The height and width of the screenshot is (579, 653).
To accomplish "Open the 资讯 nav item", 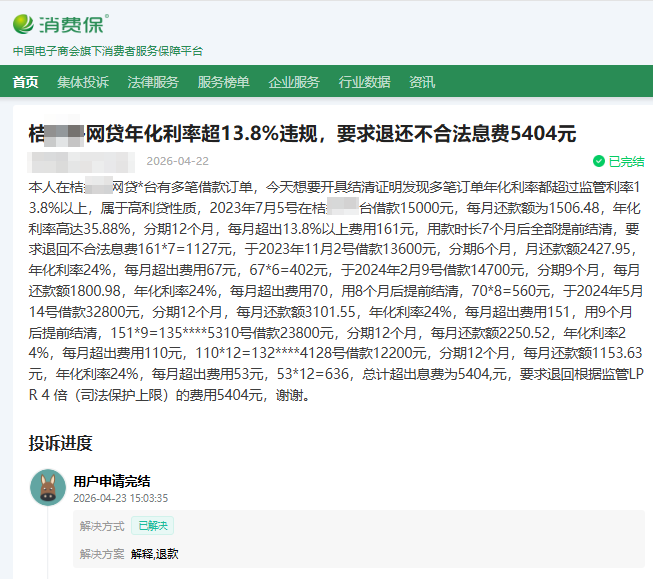I will (422, 82).
